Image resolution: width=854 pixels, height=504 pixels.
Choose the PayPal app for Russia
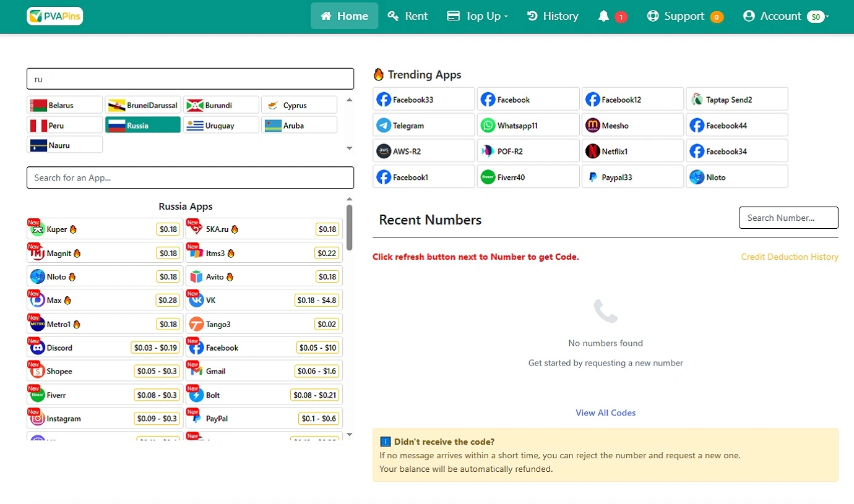coord(264,419)
